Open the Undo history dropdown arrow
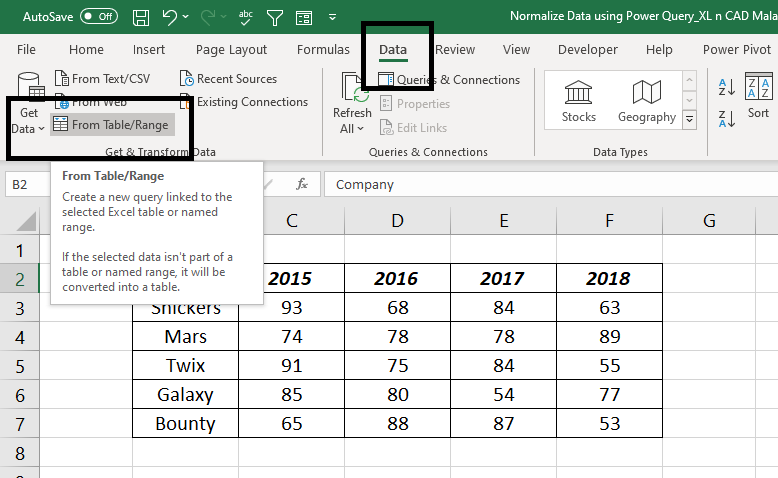The width and height of the screenshot is (778, 478). click(186, 17)
